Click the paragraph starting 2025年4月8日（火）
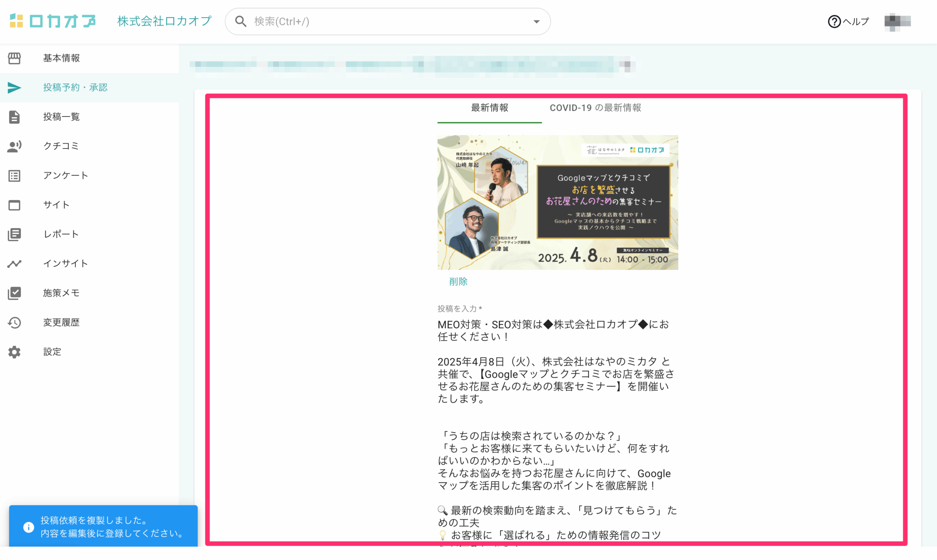Viewport: 937px width, 560px height. (556, 380)
